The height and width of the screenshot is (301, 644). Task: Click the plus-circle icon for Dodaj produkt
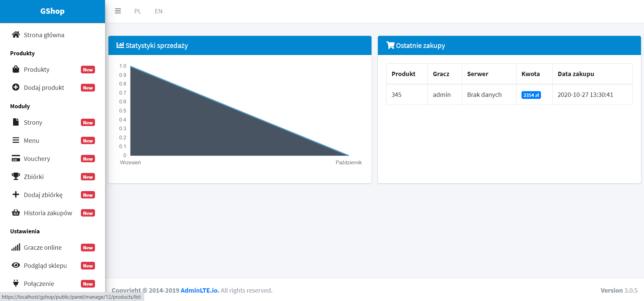click(16, 87)
